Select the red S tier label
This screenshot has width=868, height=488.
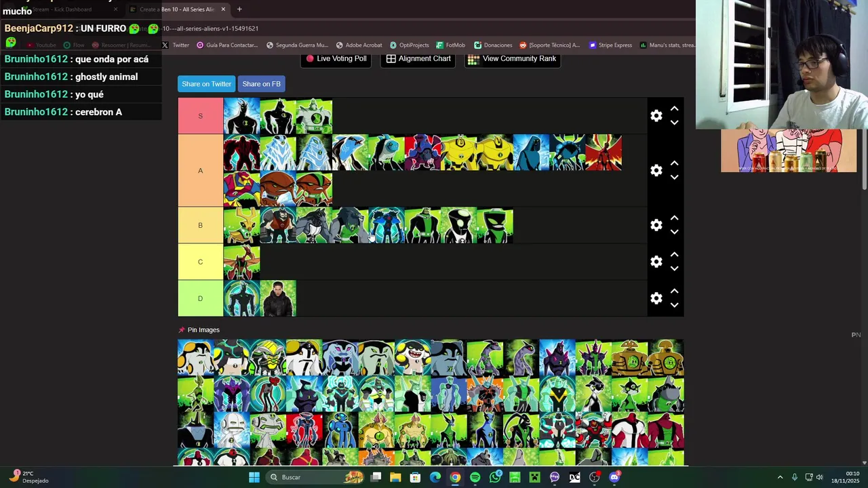[200, 116]
